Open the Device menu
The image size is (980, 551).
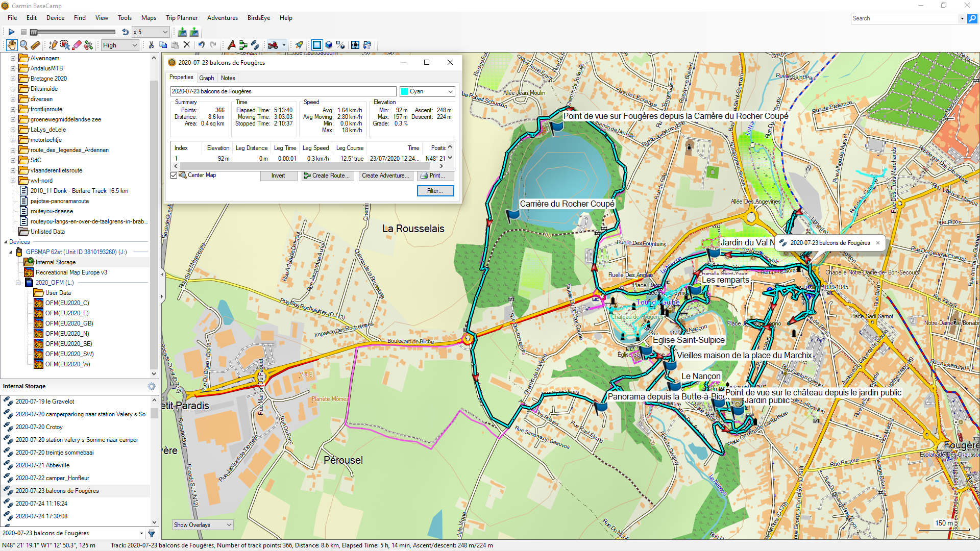click(55, 18)
